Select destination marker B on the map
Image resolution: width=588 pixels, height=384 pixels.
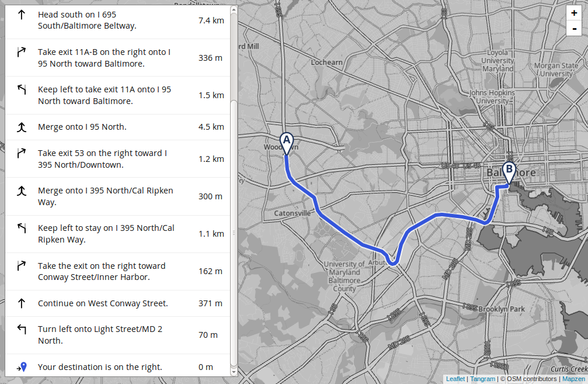coord(509,172)
